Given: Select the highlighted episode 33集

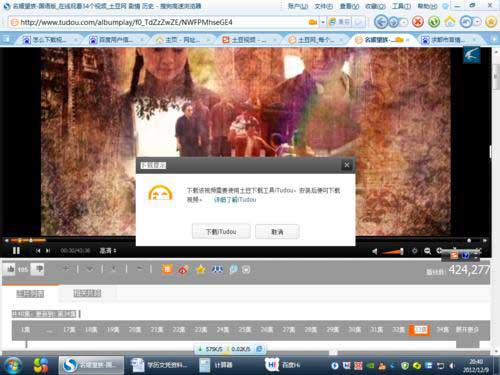Looking at the screenshot, I should pos(420,330).
